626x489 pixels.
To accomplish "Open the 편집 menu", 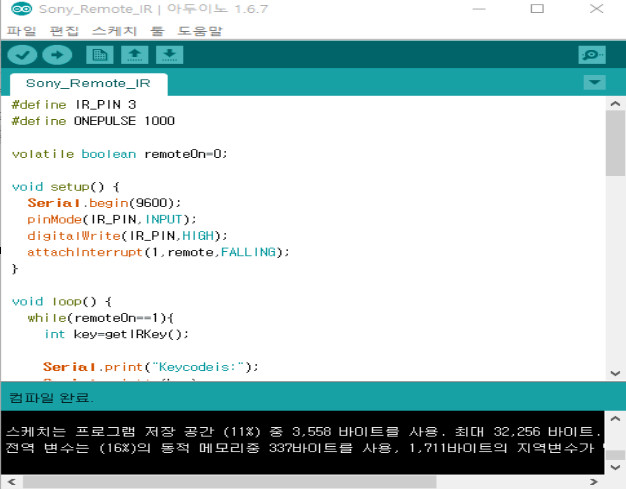I will point(63,31).
